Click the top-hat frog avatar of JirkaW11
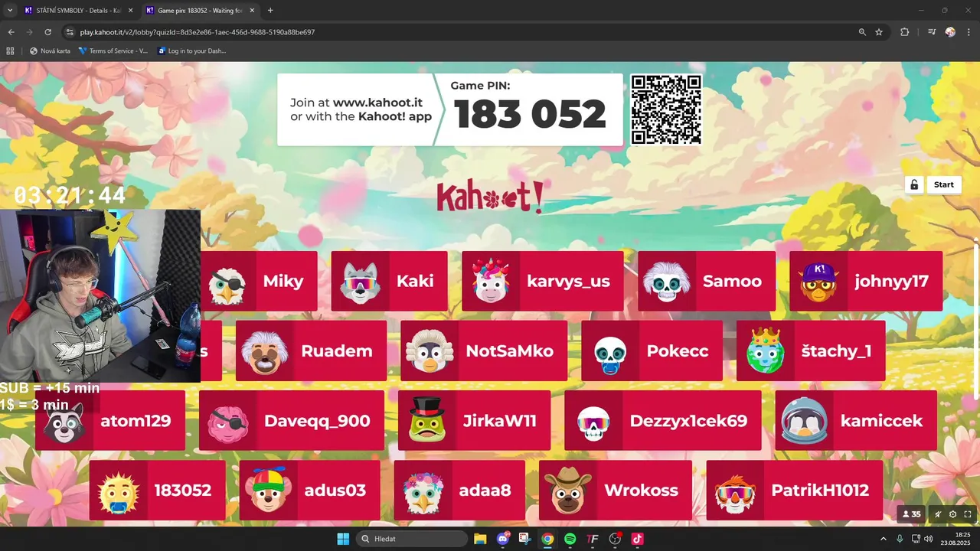The image size is (980, 551). [x=426, y=420]
